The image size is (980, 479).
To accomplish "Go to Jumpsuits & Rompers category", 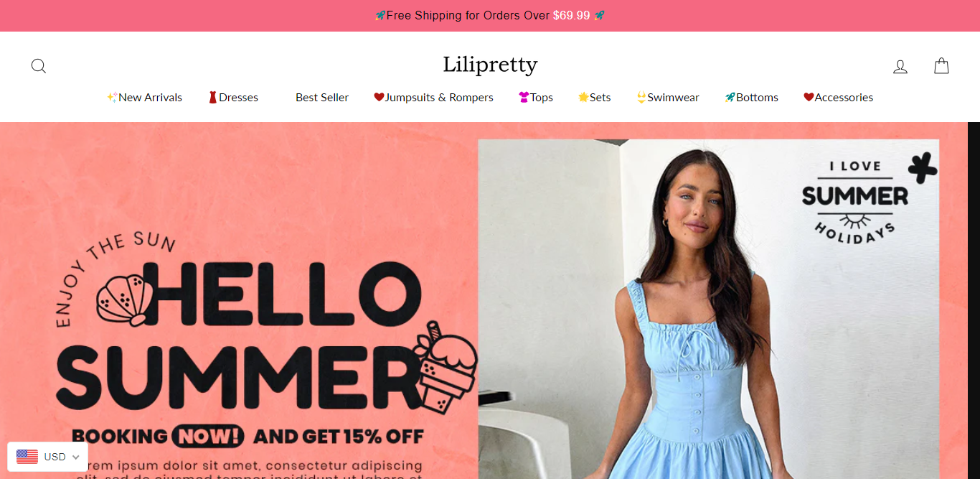I will coord(433,97).
